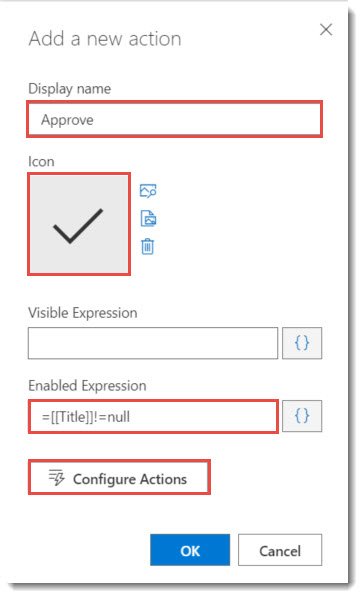Focus the Display name field containing Approve
The width and height of the screenshot is (363, 598).
point(175,119)
